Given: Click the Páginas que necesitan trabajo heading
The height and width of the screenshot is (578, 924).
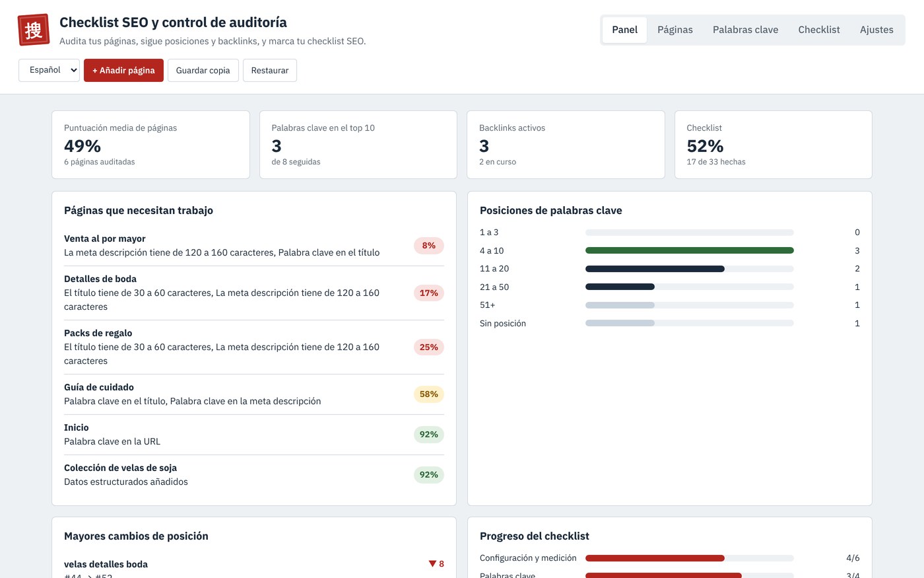Looking at the screenshot, I should click(139, 211).
